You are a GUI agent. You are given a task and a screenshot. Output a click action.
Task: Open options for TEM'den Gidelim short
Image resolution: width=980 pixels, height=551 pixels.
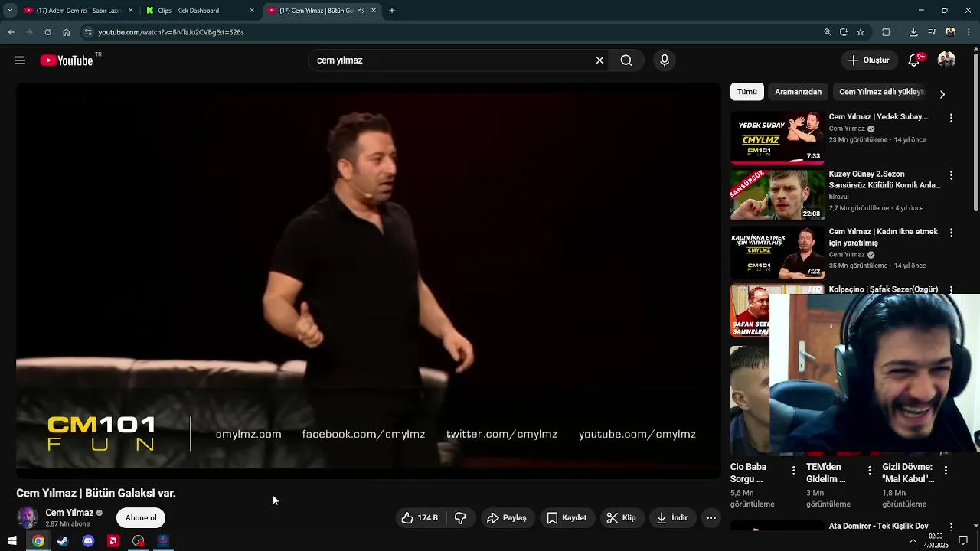(869, 471)
